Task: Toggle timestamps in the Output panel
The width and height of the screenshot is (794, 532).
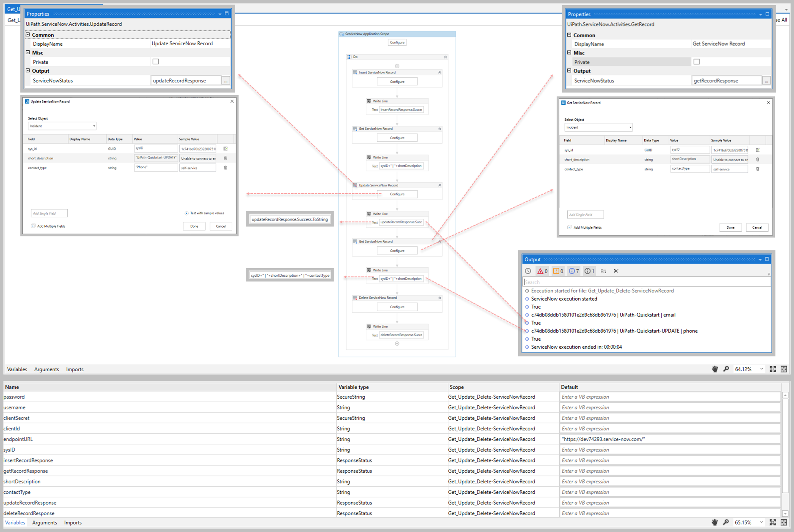Action: click(x=528, y=271)
